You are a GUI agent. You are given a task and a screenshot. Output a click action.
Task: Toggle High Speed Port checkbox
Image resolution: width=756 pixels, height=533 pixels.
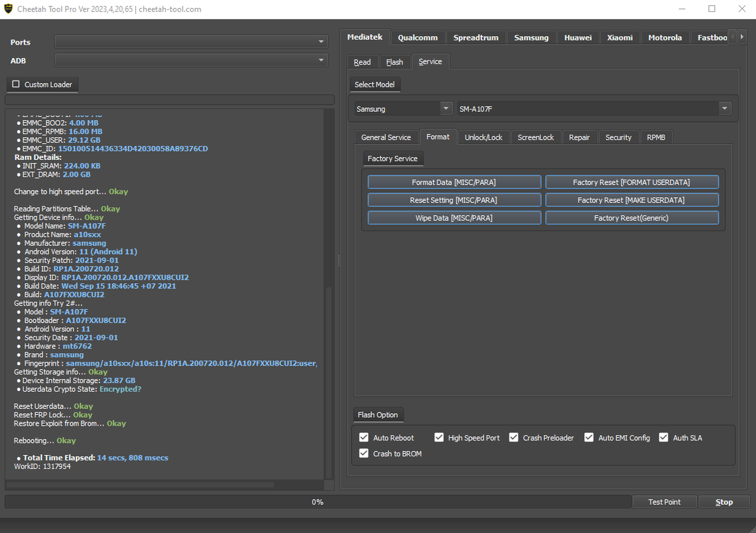[x=439, y=438]
